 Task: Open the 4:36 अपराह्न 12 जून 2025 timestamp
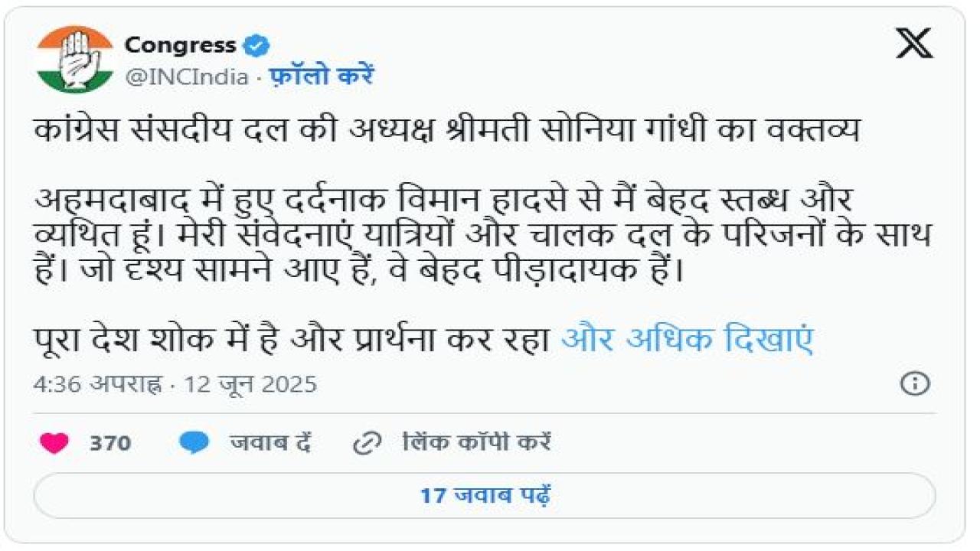pyautogui.click(x=175, y=383)
